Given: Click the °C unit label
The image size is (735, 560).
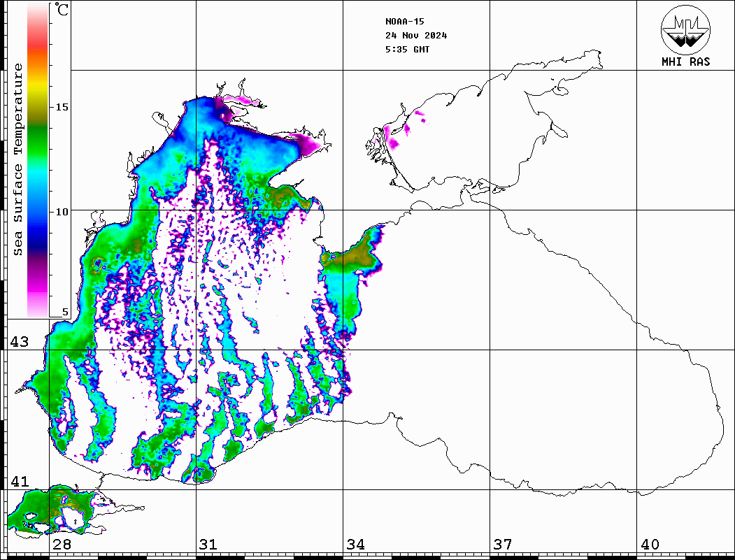Looking at the screenshot, I should [x=61, y=9].
